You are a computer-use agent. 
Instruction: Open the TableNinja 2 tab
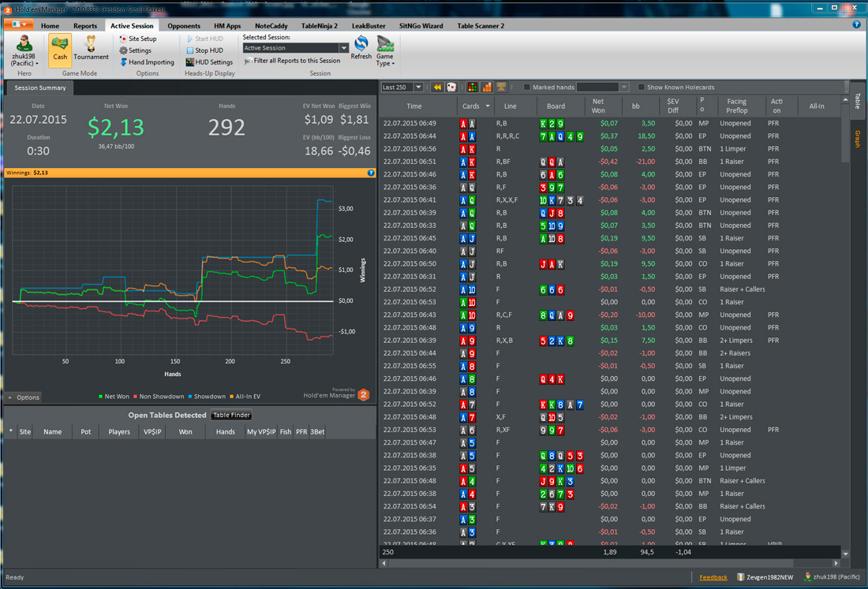(x=319, y=25)
